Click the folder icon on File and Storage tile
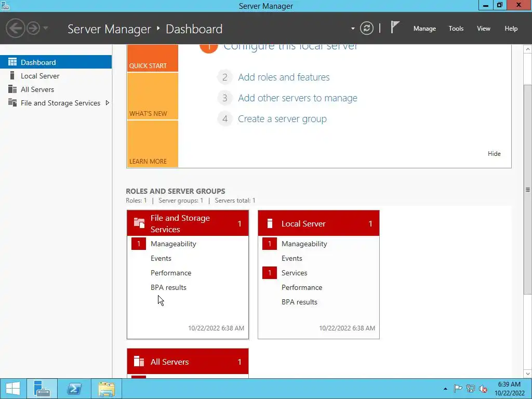Viewport: 532px width, 399px height. coord(139,222)
